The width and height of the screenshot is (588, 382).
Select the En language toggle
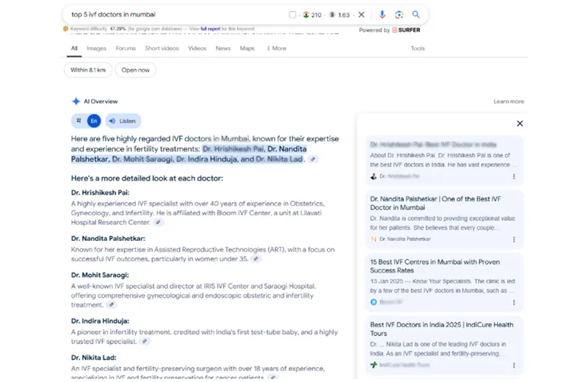pos(94,120)
